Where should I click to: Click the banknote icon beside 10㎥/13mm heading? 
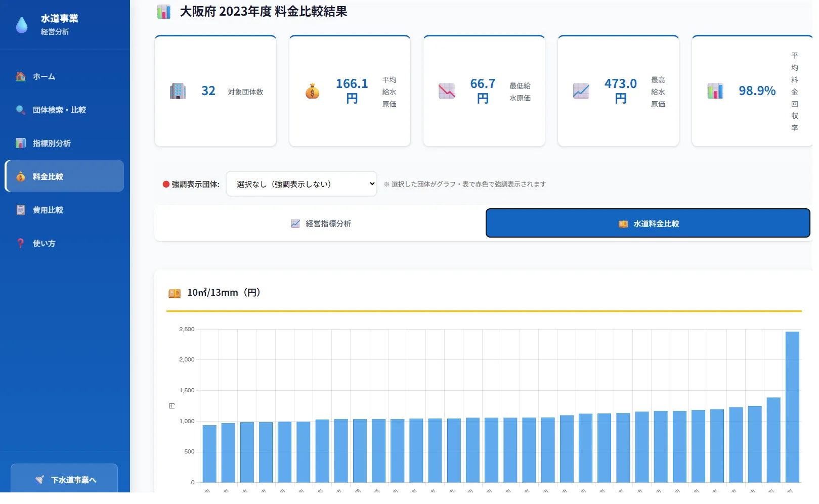[x=175, y=293]
